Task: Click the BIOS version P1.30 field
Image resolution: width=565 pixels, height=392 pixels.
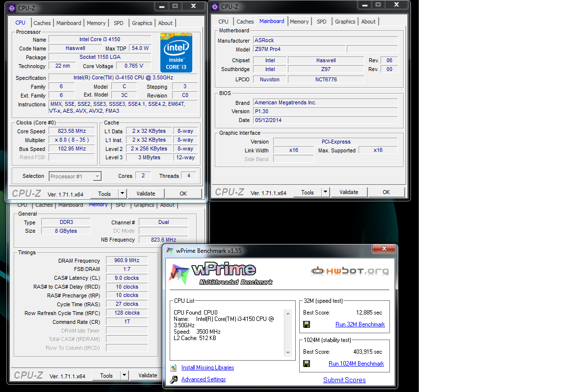Action: coord(325,111)
